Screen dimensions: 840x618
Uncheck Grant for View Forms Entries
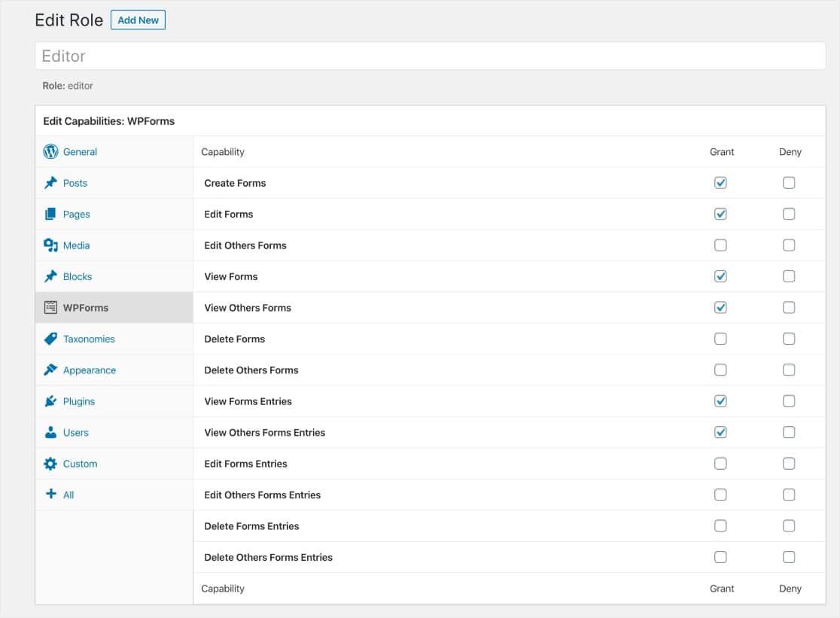(x=720, y=401)
